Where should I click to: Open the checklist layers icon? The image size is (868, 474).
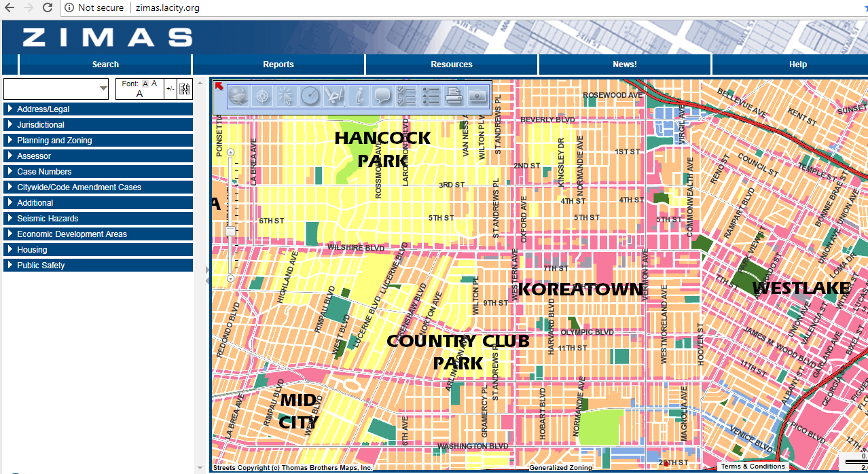point(406,96)
